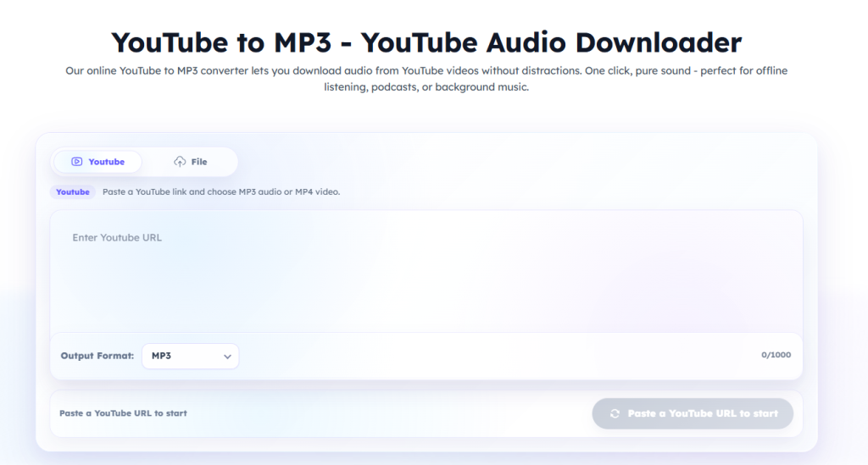Click the Paste a YouTube URL to start button
Image resolution: width=868 pixels, height=465 pixels.
pyautogui.click(x=693, y=413)
